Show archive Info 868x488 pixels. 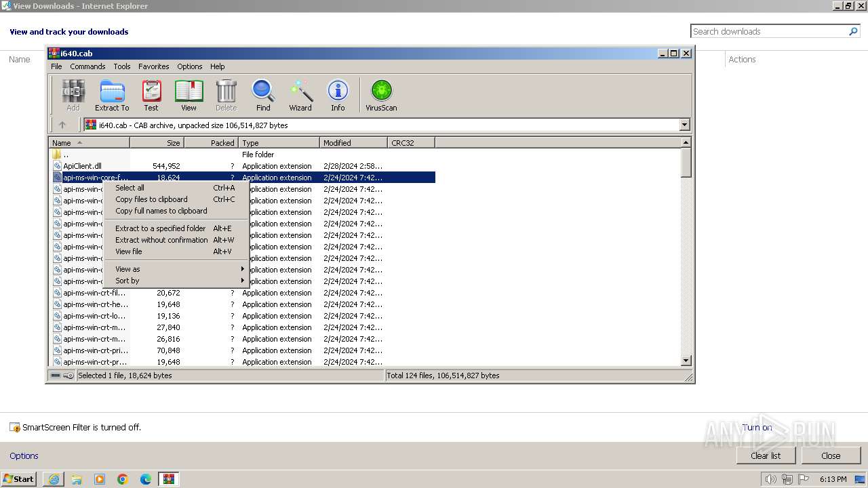tap(338, 95)
